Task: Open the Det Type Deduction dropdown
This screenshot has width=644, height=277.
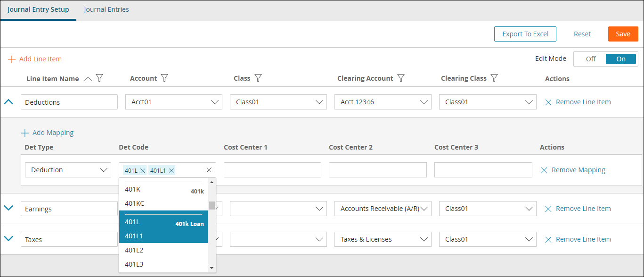Action: tap(68, 170)
